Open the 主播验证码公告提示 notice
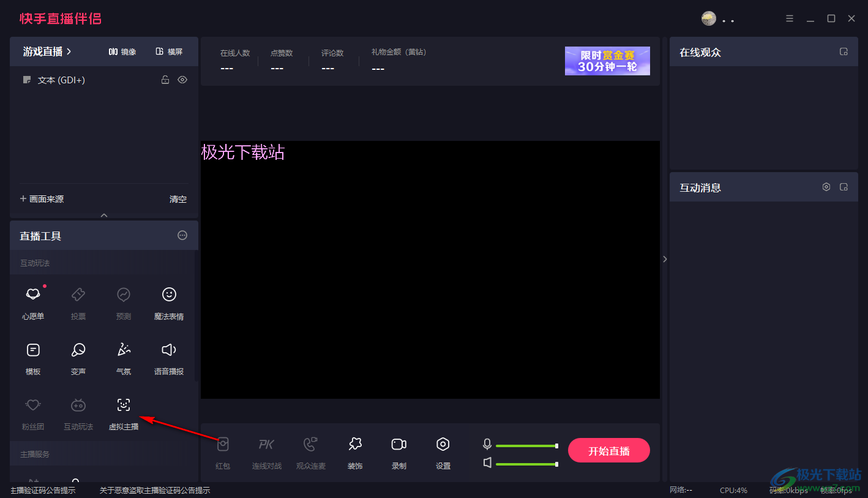 [43, 490]
